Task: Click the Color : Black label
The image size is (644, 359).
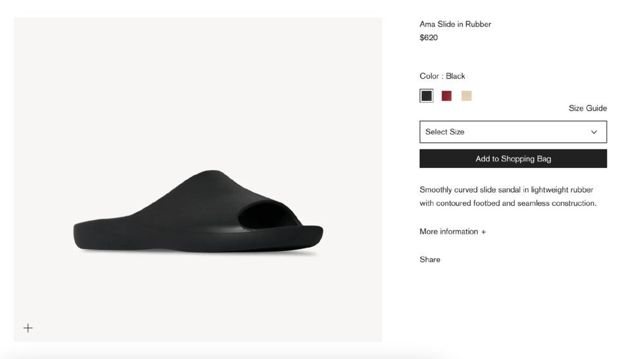Action: [442, 76]
